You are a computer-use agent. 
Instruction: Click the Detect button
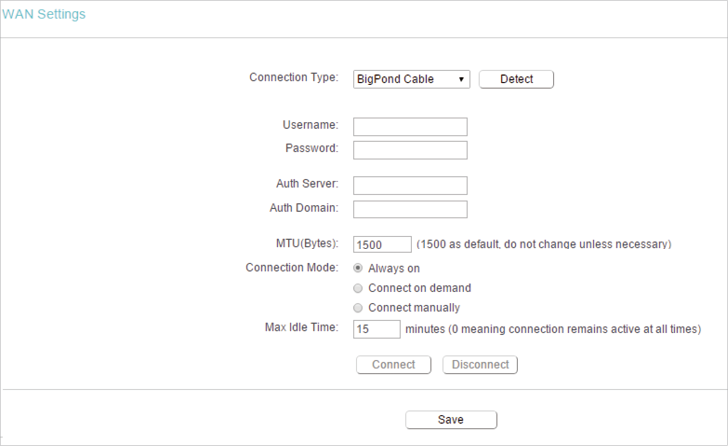coord(516,79)
